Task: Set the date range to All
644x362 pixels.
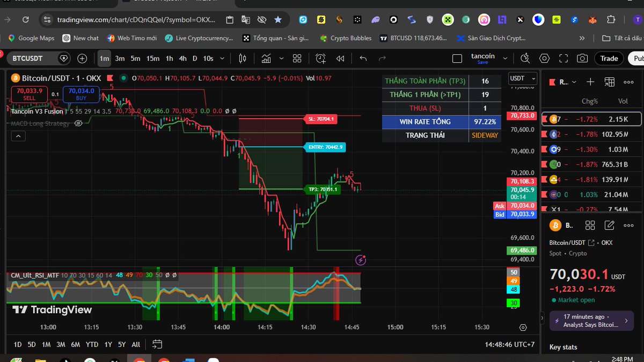Action: point(136,344)
